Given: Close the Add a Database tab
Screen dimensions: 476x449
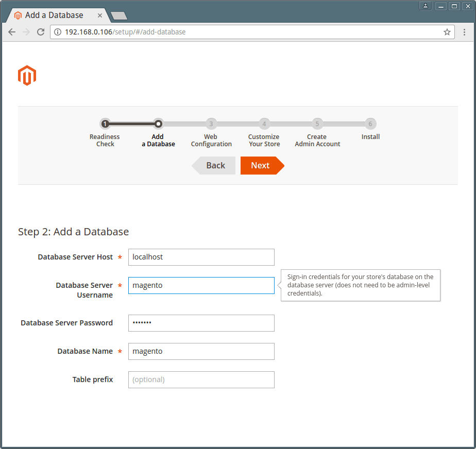Looking at the screenshot, I should click(x=99, y=15).
